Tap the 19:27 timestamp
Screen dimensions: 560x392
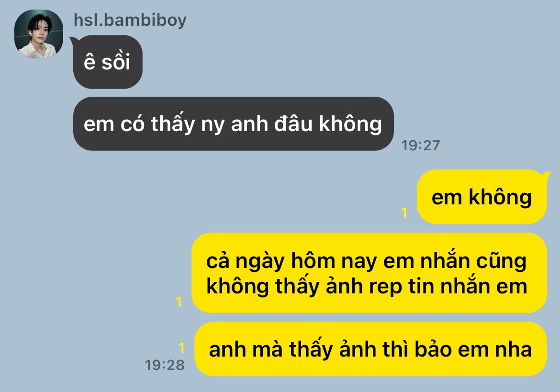click(420, 146)
